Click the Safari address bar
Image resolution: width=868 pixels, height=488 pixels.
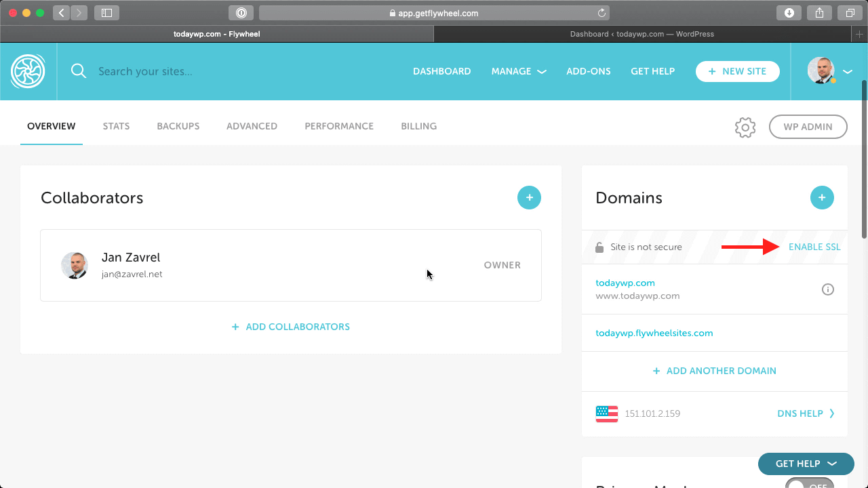pos(434,13)
